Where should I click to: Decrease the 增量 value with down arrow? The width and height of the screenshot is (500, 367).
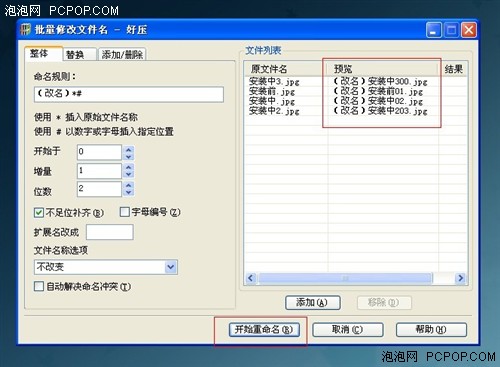point(129,175)
